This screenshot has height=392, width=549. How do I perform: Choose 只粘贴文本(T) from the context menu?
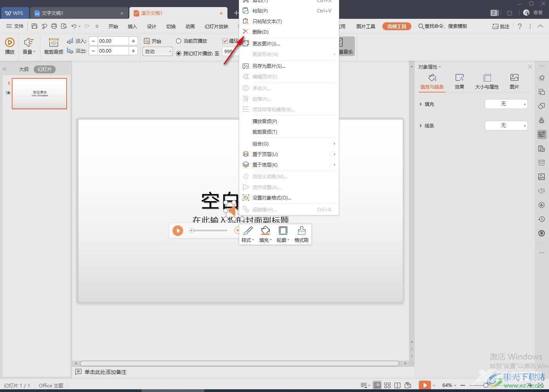click(289, 21)
